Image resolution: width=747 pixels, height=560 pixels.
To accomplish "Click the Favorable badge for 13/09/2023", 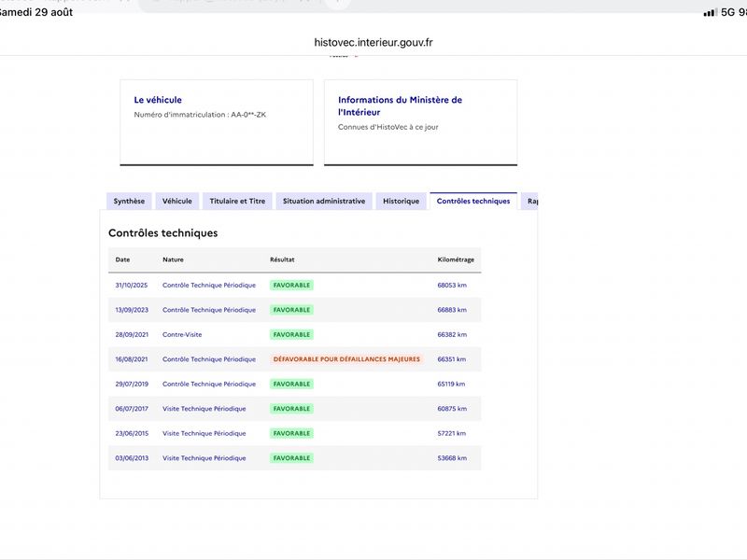I will [x=291, y=310].
